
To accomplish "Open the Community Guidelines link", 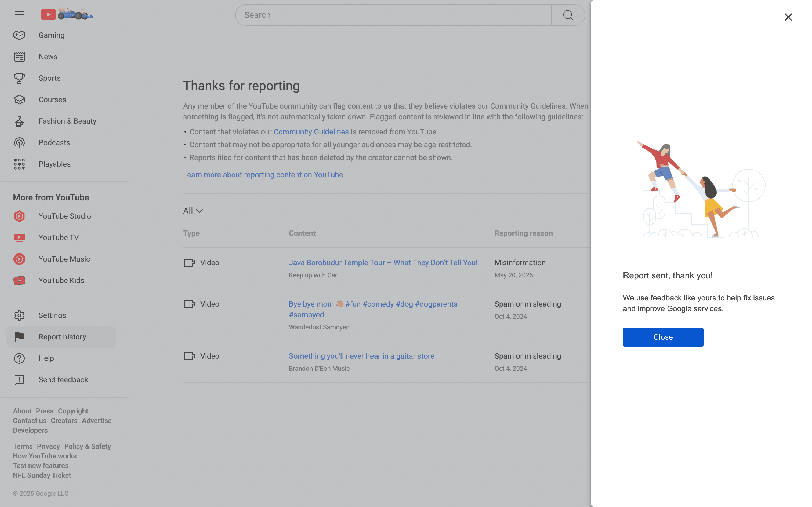I will (311, 132).
